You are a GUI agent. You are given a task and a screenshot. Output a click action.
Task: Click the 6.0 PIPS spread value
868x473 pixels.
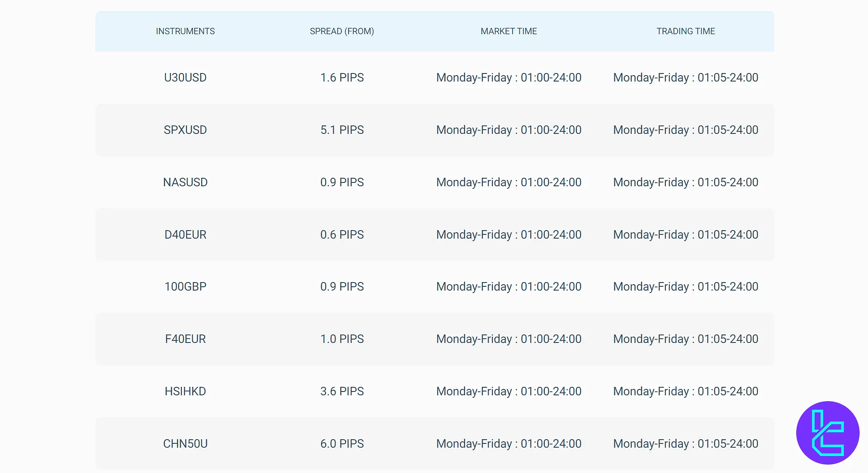click(342, 444)
